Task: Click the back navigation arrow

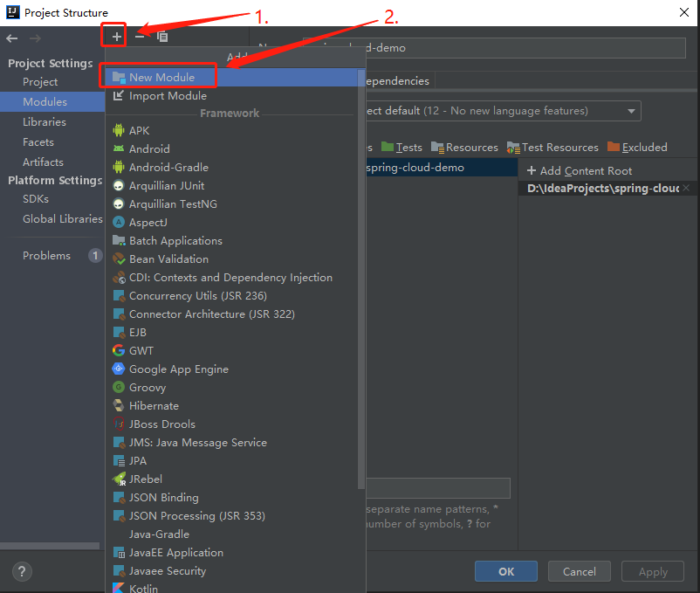Action: click(x=12, y=38)
